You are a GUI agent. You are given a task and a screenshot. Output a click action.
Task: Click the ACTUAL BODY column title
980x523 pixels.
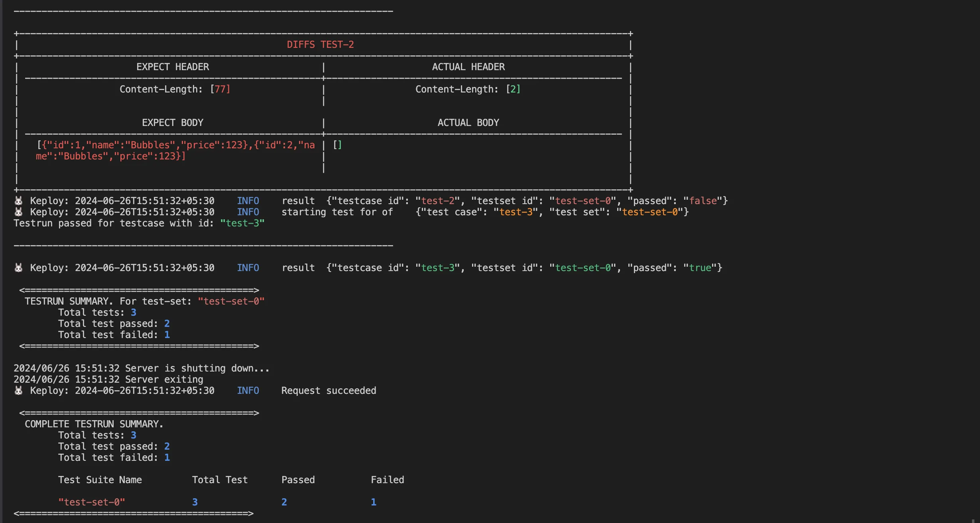(468, 123)
